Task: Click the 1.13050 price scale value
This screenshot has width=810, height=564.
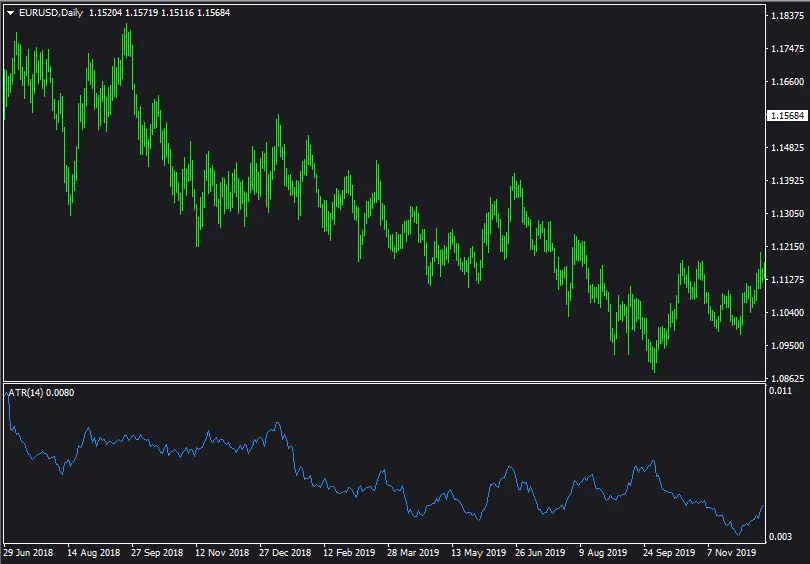Action: click(x=787, y=214)
